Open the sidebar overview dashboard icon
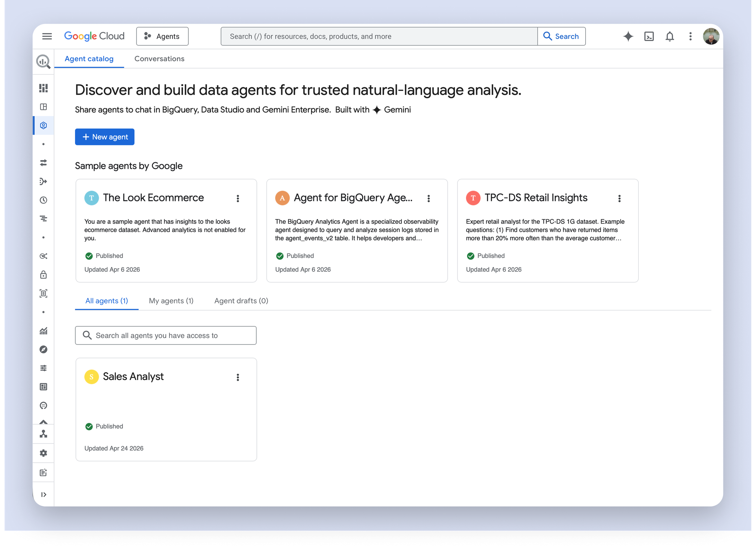The image size is (756, 550). click(43, 88)
